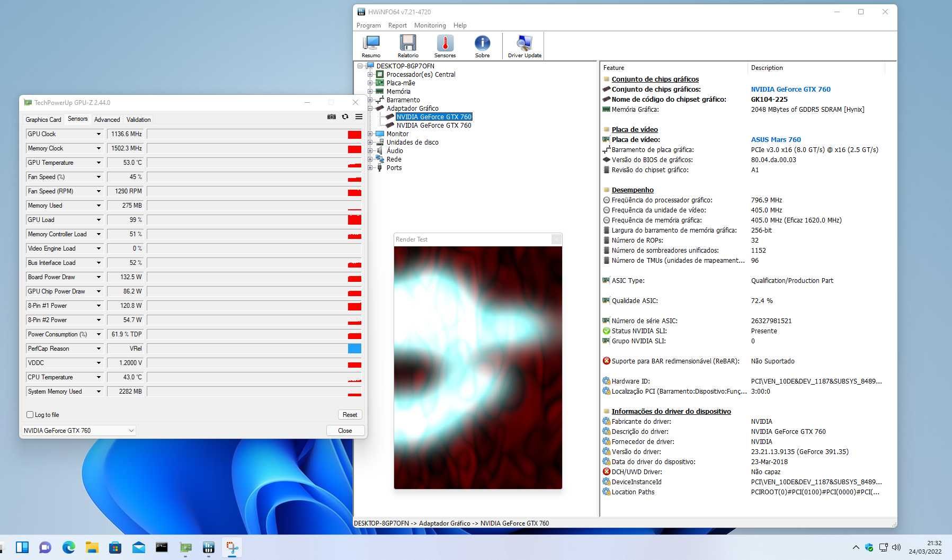Open the Chat icon on the taskbar
This screenshot has width=952, height=560.
point(46,547)
